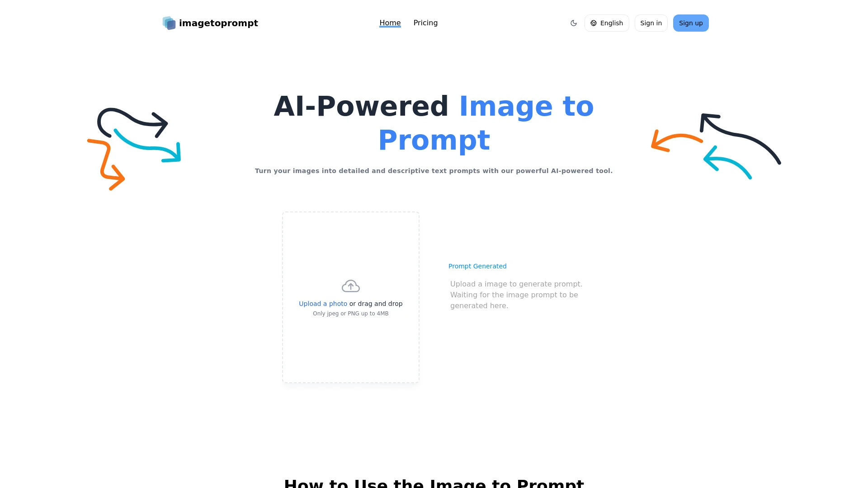The image size is (868, 488).
Task: Click the Upload a photo link
Action: 322,303
